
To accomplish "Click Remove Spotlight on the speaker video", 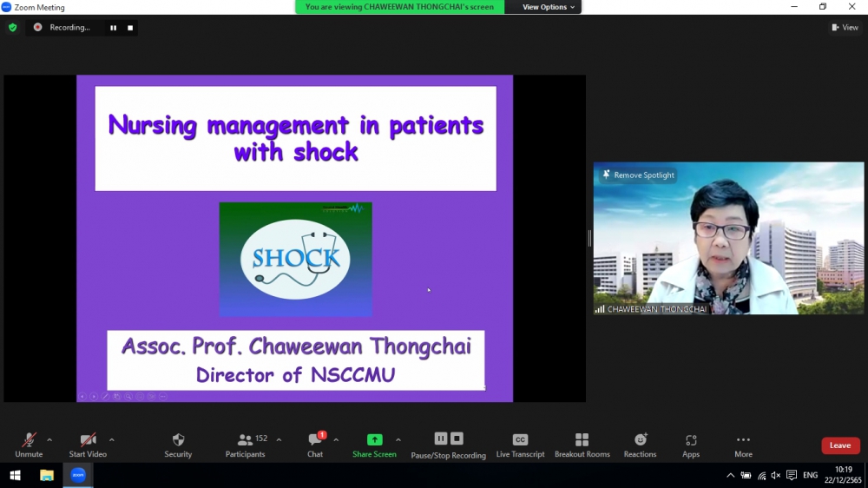I will 638,175.
